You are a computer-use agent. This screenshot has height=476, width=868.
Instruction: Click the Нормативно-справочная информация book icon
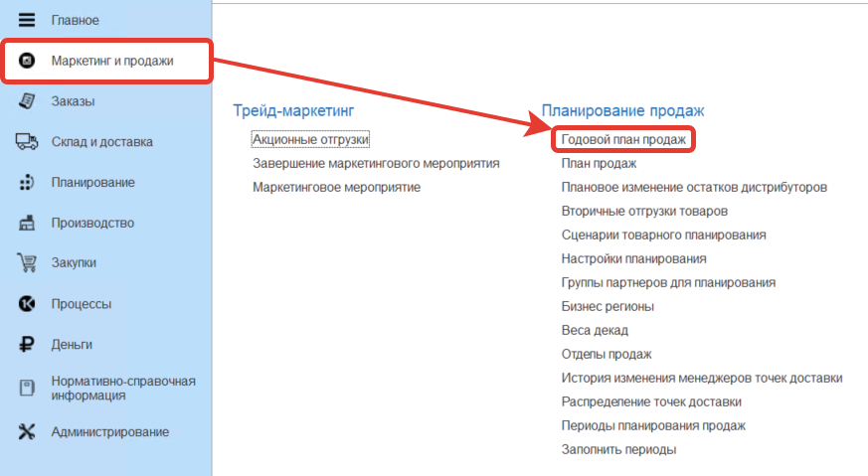click(x=27, y=388)
